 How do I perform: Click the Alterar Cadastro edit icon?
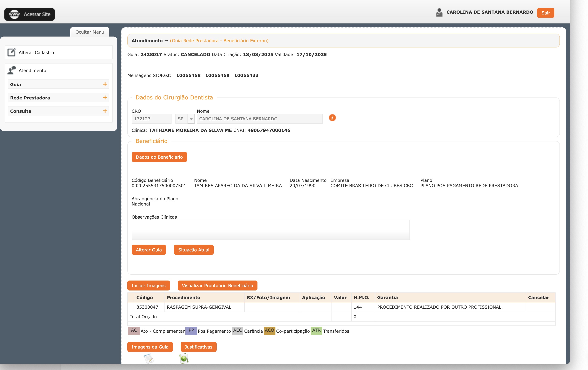[x=12, y=52]
